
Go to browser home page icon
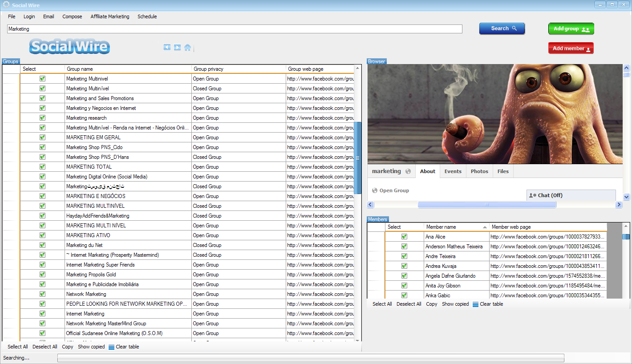(187, 47)
